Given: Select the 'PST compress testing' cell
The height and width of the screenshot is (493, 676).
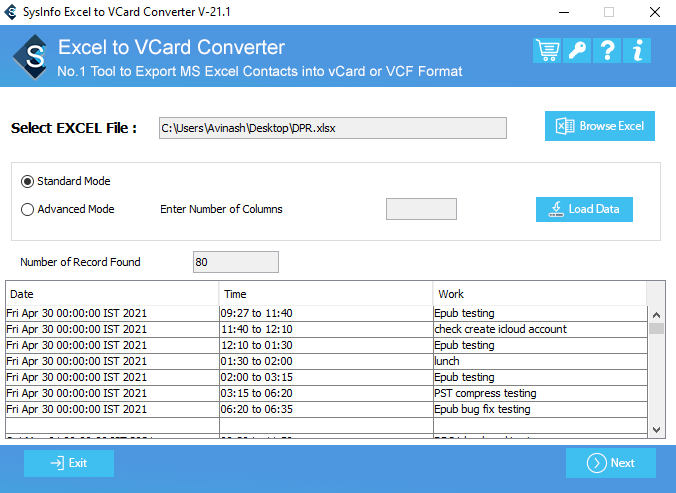Looking at the screenshot, I should [x=540, y=393].
